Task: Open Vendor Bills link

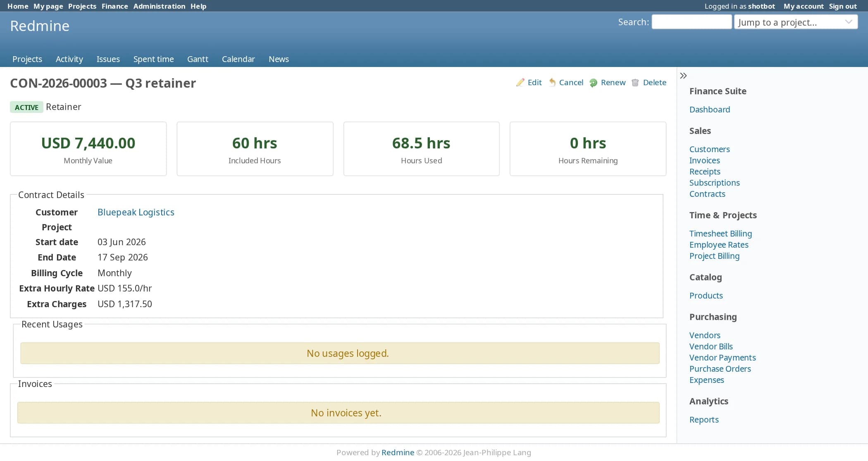Action: pos(711,346)
